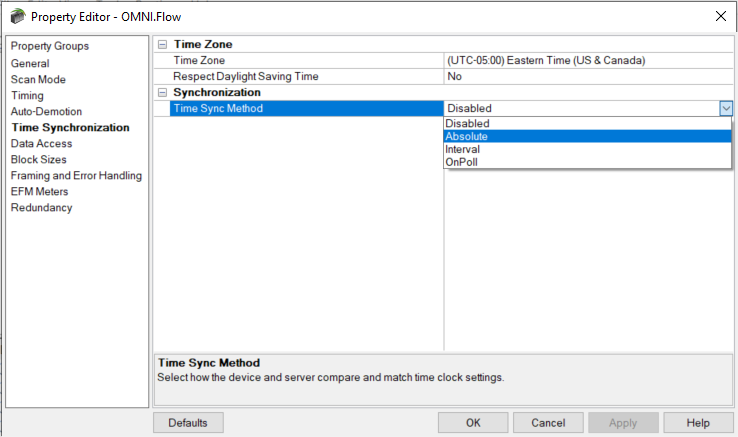Image resolution: width=738 pixels, height=437 pixels.
Task: Open the Auto-Demotion property group
Action: coord(46,112)
